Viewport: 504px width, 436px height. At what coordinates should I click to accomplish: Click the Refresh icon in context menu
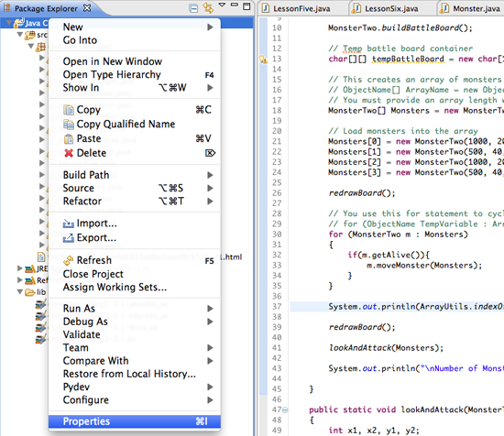tap(69, 260)
